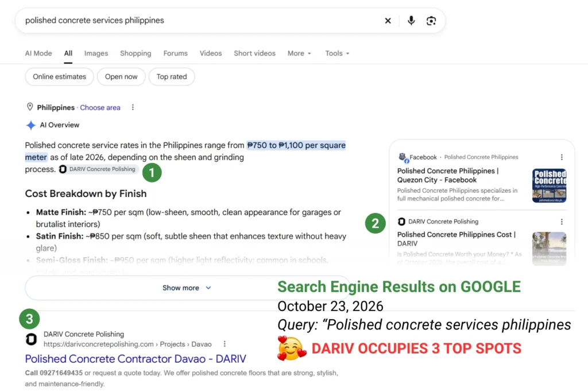Switch to the Images tab
The width and height of the screenshot is (588, 392).
96,53
